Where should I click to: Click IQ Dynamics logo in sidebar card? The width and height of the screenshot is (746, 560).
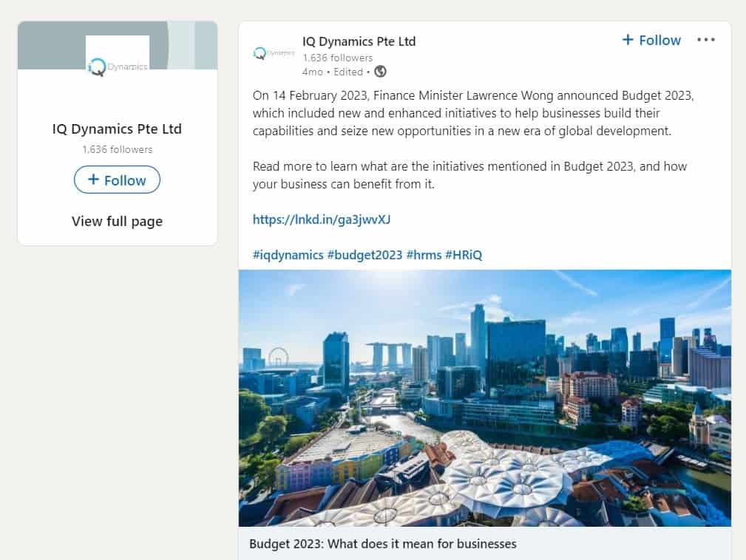tap(118, 56)
